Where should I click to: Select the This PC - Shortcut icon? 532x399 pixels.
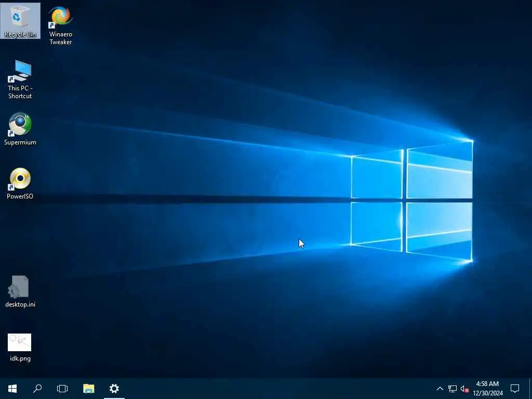(20, 79)
